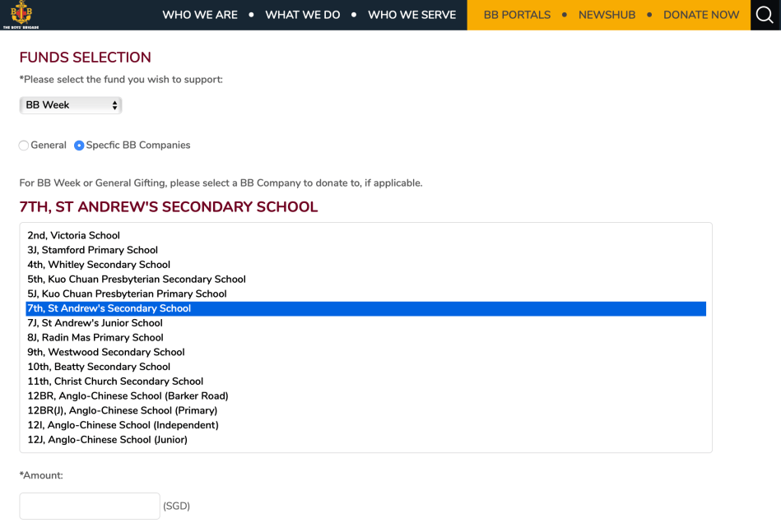Choose 12I, Anglo-Chinese School (Independent)
Viewport: 781px width, 532px height.
click(x=123, y=425)
